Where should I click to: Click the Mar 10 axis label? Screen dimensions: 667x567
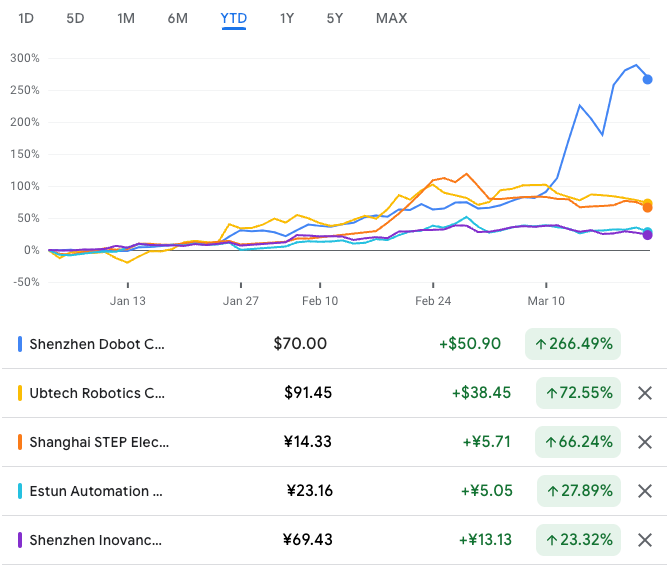pyautogui.click(x=546, y=301)
